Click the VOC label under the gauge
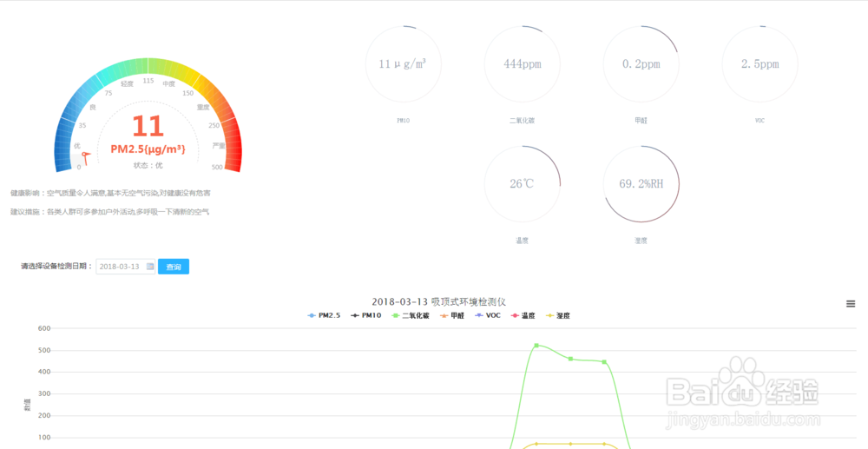Viewport: 868px width, 449px height. click(760, 120)
